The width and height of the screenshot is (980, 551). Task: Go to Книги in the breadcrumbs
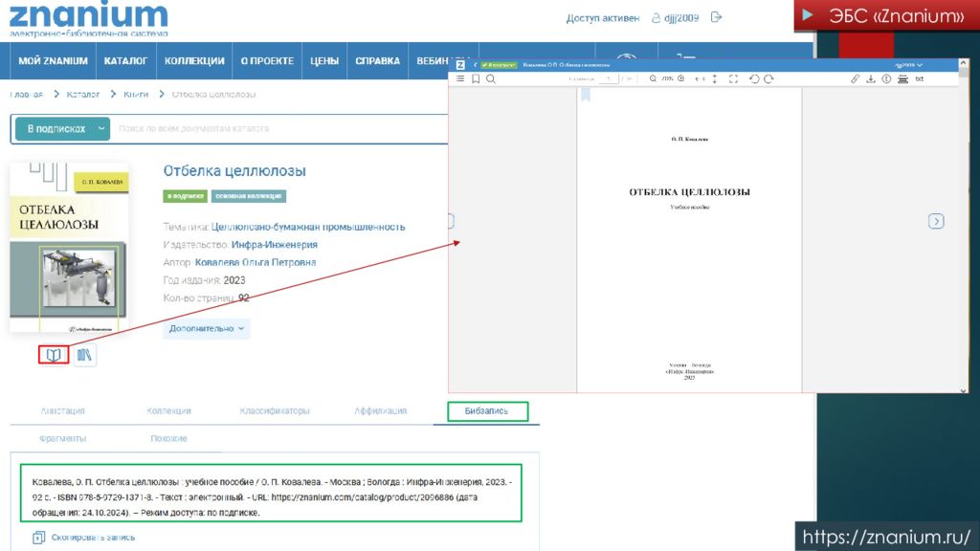tap(136, 95)
